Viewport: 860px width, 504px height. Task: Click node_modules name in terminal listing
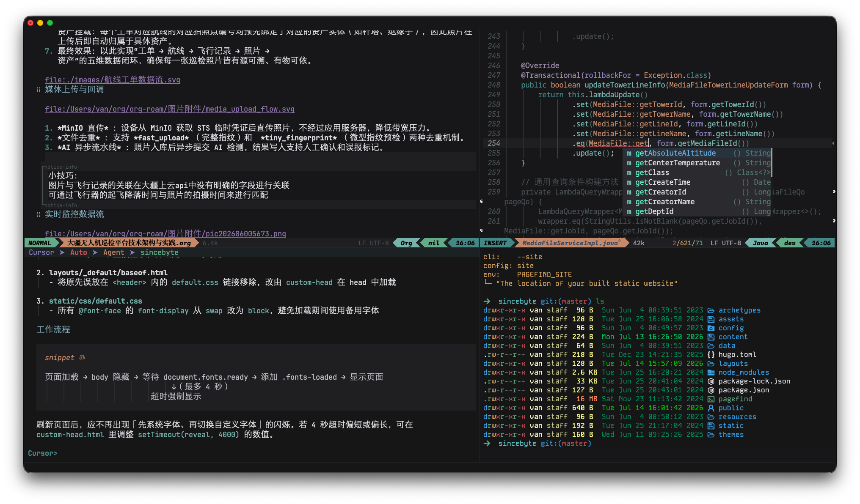(x=744, y=373)
